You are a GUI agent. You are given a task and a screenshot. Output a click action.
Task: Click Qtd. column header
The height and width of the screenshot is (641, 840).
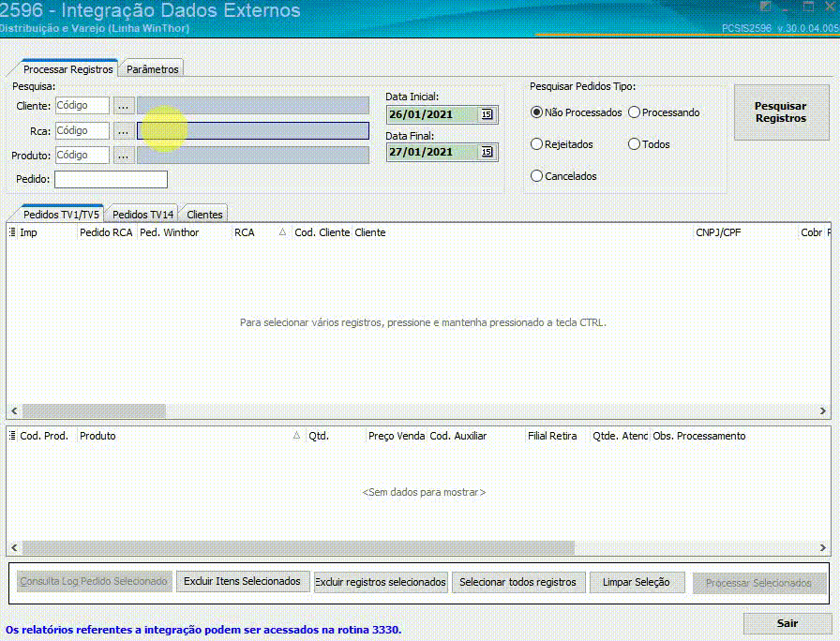tap(336, 436)
